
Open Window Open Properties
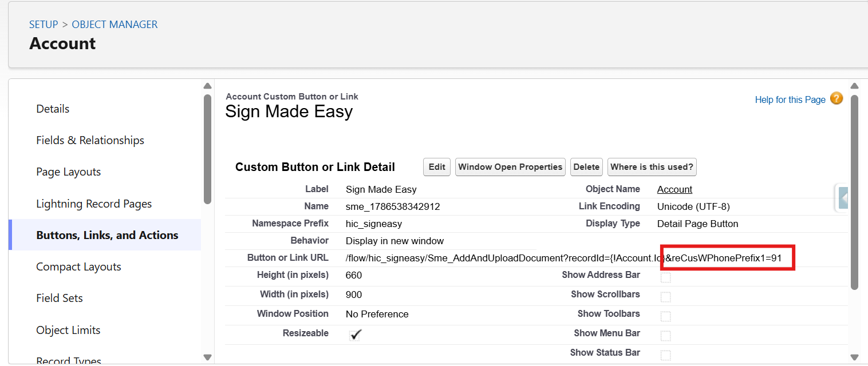(x=510, y=167)
